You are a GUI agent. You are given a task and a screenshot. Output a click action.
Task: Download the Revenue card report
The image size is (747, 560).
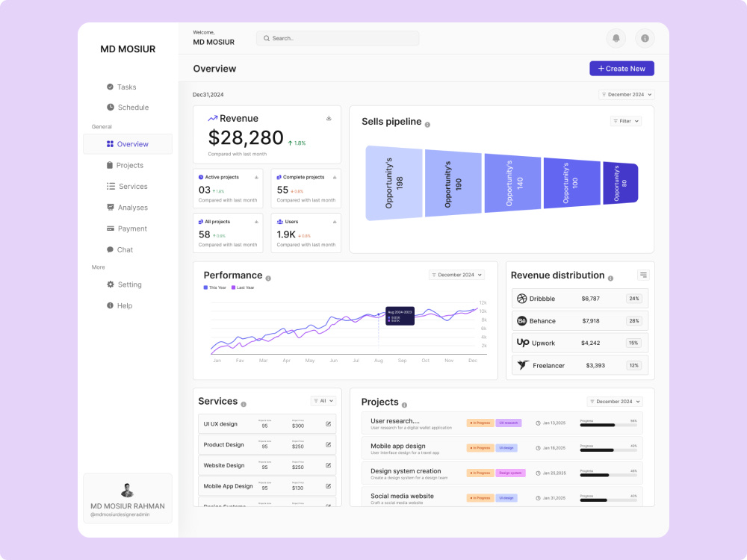point(329,118)
